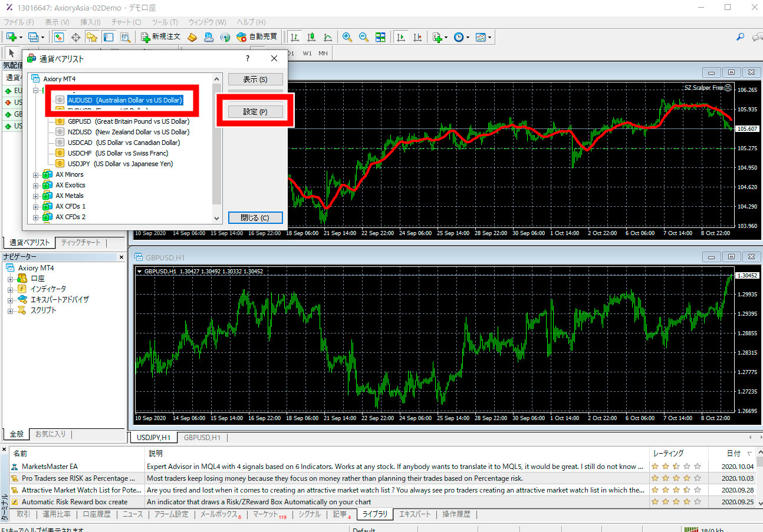Viewport: 763px width, 532px height.
Task: Toggle chart auto scroll button
Action: 401,37
